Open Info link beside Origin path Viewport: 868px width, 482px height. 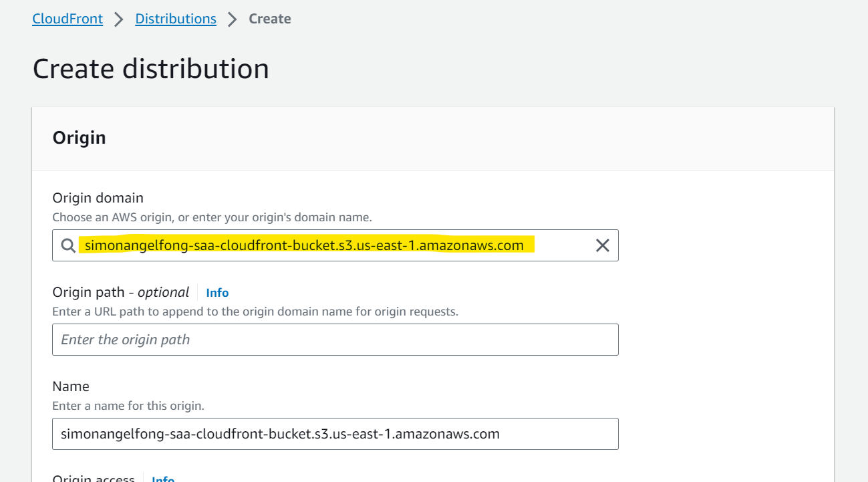[217, 293]
